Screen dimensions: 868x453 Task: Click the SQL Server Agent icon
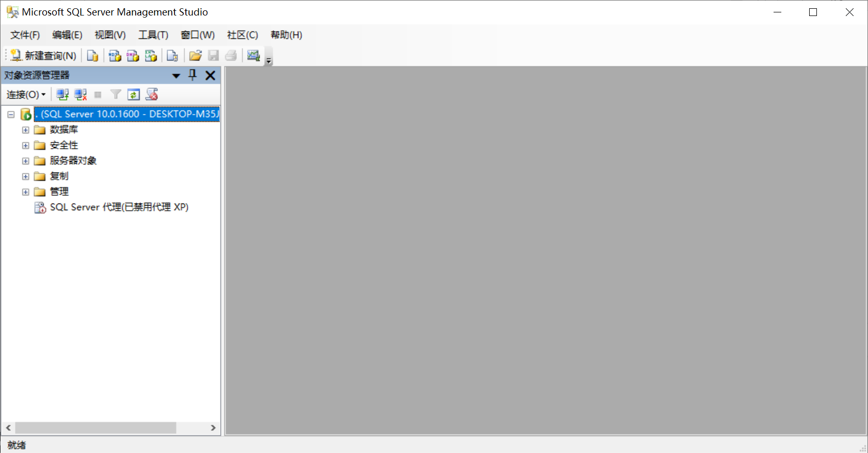[40, 207]
